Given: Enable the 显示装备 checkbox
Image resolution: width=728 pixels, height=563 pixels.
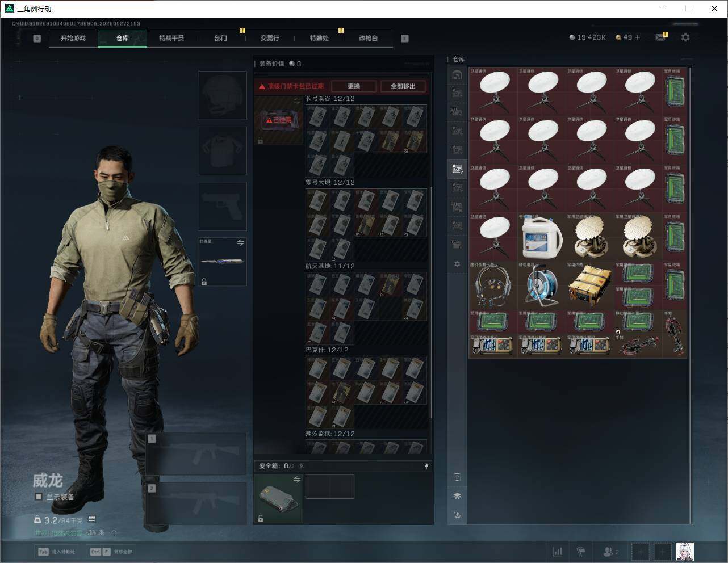Looking at the screenshot, I should (39, 497).
